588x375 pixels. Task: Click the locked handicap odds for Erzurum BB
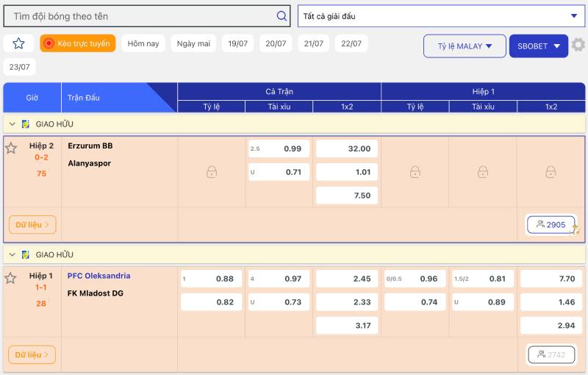(211, 172)
